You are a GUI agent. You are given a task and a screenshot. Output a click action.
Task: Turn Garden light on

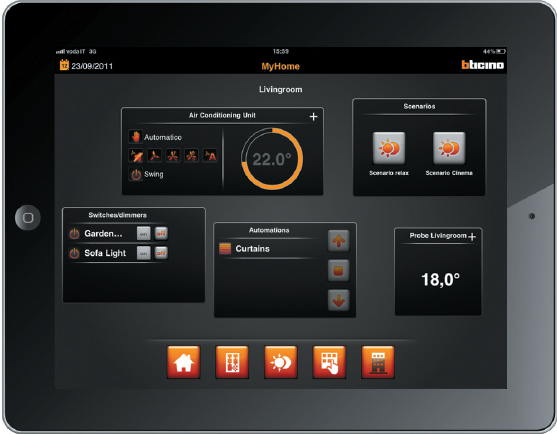tap(144, 233)
